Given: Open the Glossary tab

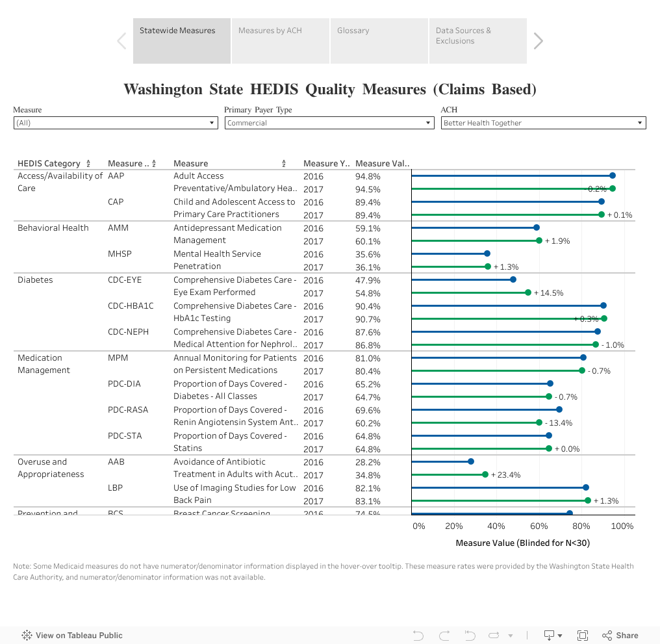Looking at the screenshot, I should tap(379, 40).
